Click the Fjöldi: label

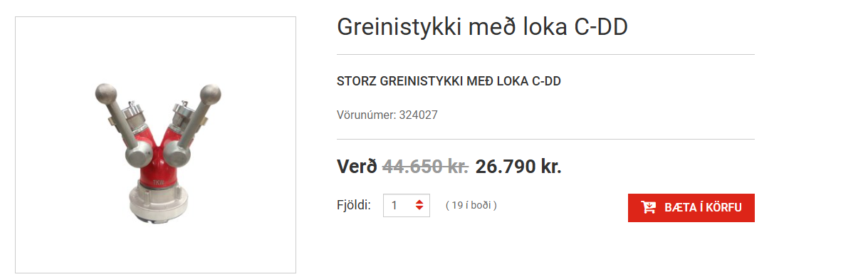tap(353, 205)
